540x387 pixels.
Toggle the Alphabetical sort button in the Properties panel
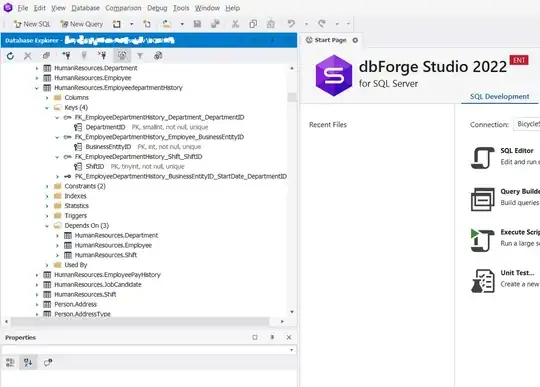coord(28,362)
